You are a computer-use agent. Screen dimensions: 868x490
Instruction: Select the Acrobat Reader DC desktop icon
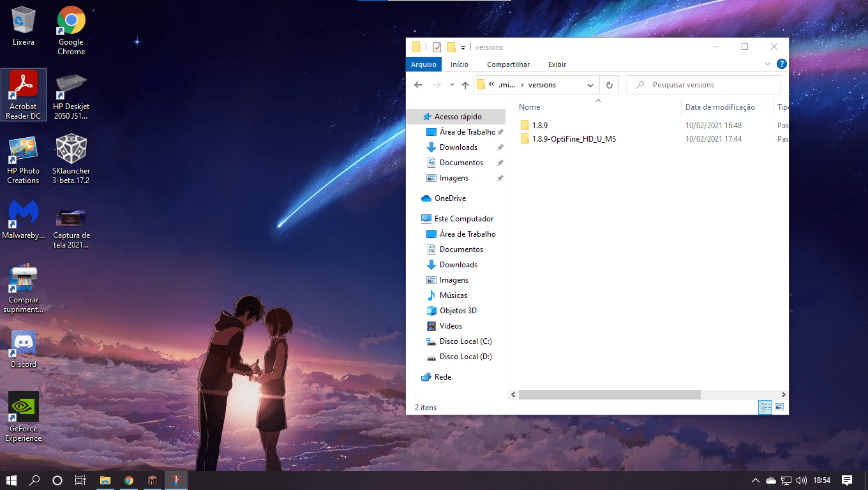click(x=24, y=94)
